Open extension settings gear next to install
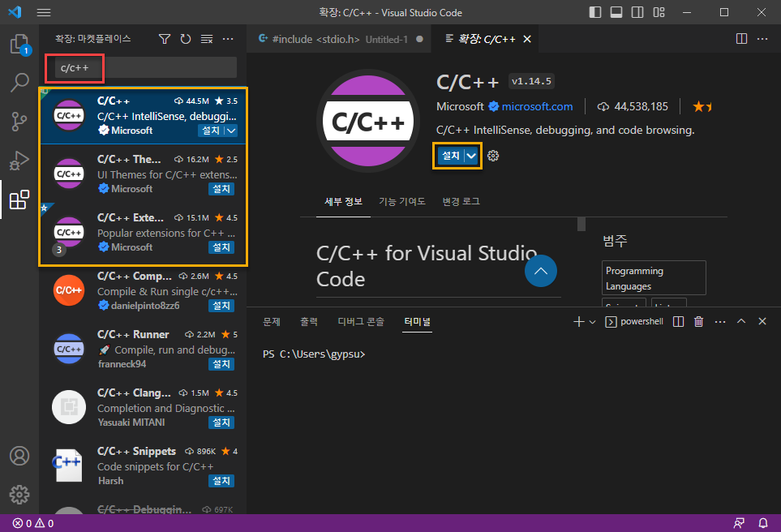Image resolution: width=781 pixels, height=532 pixels. tap(493, 156)
